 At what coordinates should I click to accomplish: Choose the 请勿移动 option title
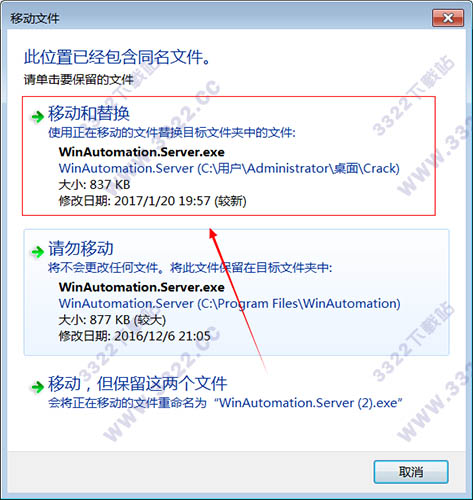click(81, 248)
